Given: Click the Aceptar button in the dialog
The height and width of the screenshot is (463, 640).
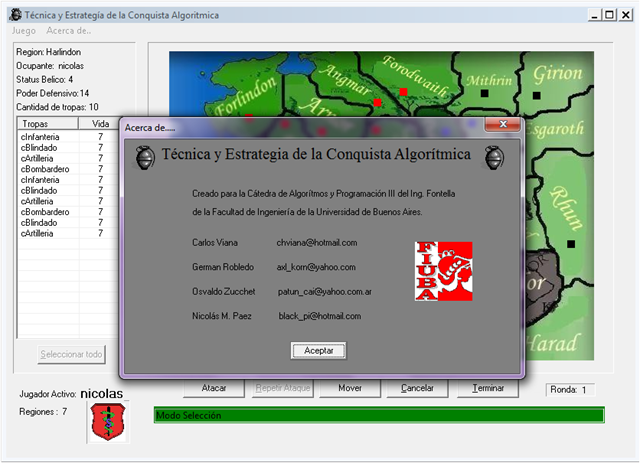Looking at the screenshot, I should [x=318, y=351].
